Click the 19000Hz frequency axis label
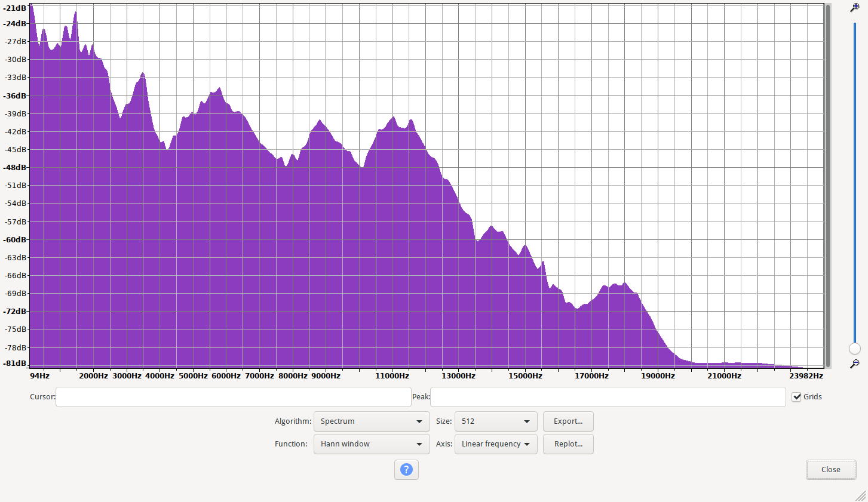 click(658, 375)
